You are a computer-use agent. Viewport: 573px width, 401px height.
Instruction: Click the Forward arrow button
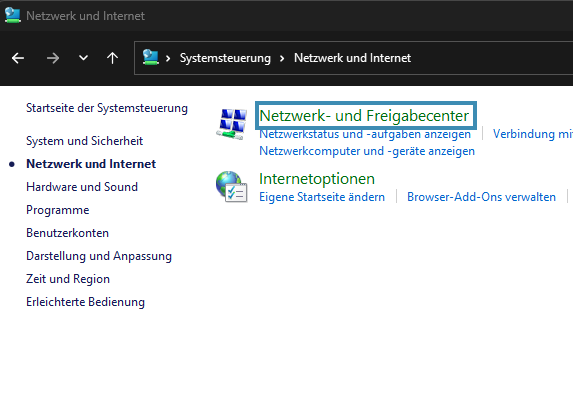(x=53, y=58)
